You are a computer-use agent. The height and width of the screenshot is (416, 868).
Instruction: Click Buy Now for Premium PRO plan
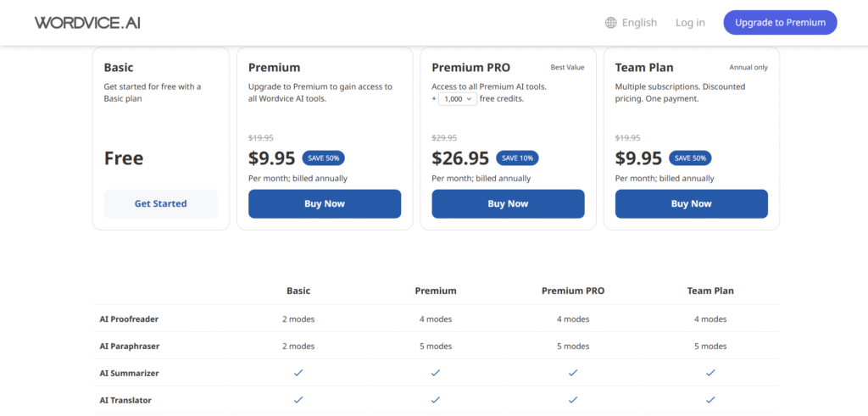pyautogui.click(x=508, y=203)
